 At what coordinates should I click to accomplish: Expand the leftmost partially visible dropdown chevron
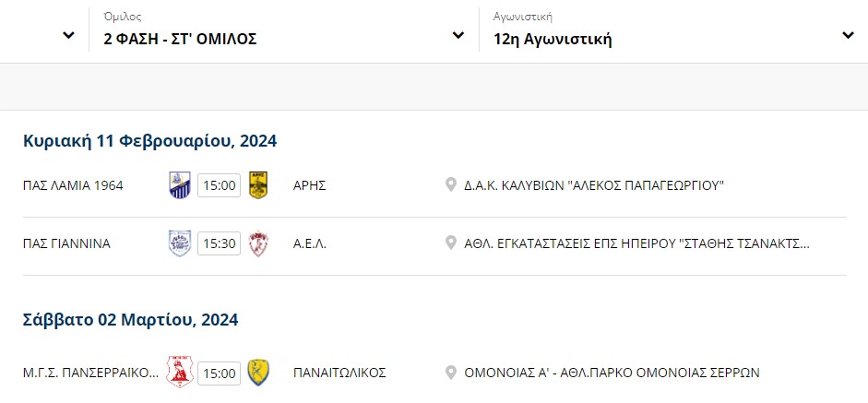tap(68, 36)
